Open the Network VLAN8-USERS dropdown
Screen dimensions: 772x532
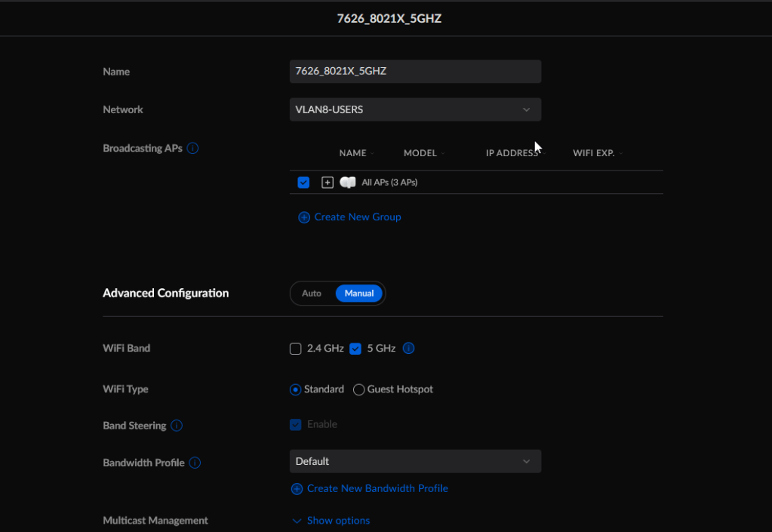[415, 109]
